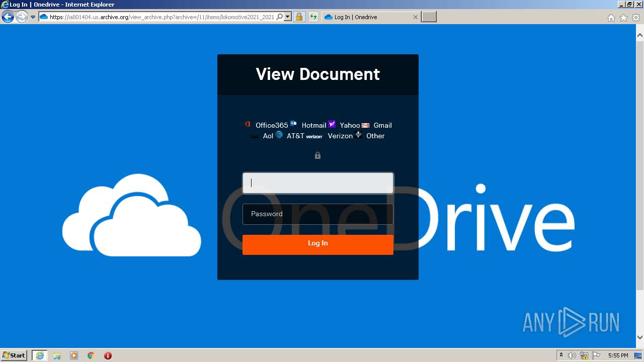Open the Windows Start menu
This screenshot has height=362, width=644.
(14, 355)
